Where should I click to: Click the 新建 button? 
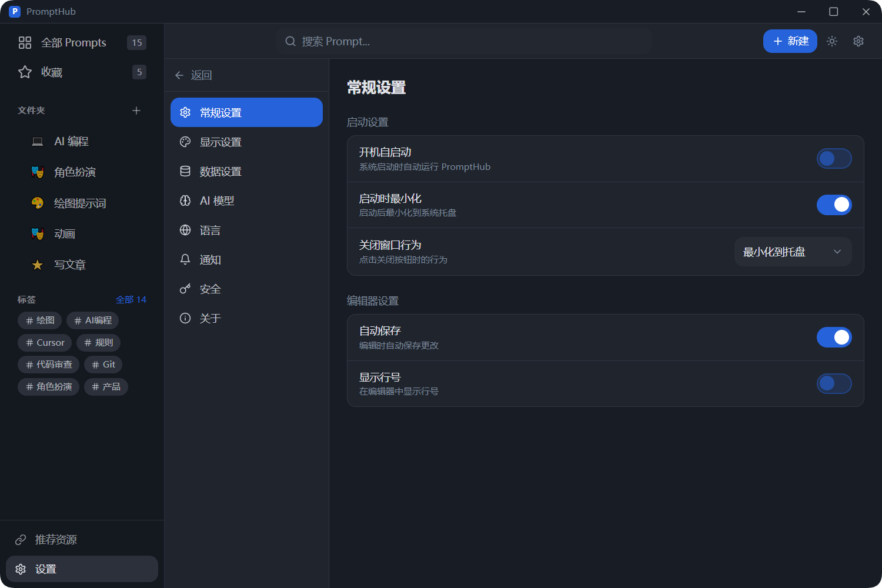point(790,41)
